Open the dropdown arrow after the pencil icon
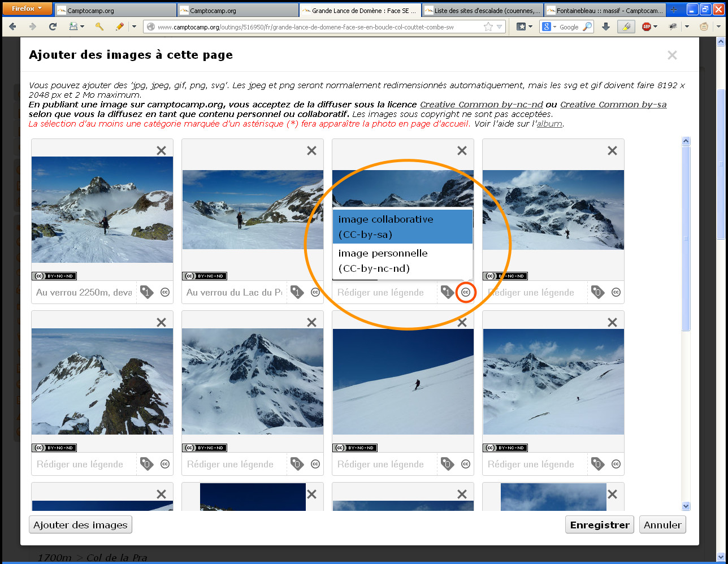Screen dimensions: 728x564 pyautogui.click(x=134, y=27)
